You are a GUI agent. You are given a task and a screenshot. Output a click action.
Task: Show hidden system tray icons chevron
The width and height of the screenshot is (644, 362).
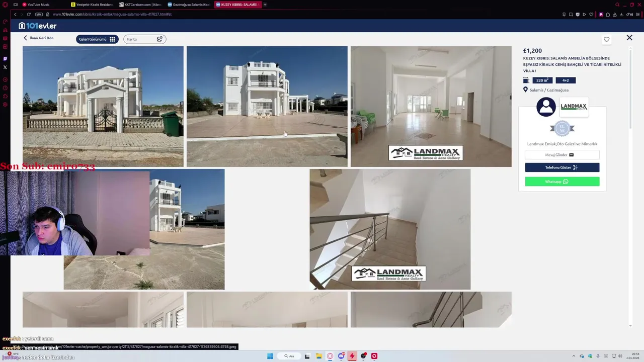pyautogui.click(x=575, y=356)
